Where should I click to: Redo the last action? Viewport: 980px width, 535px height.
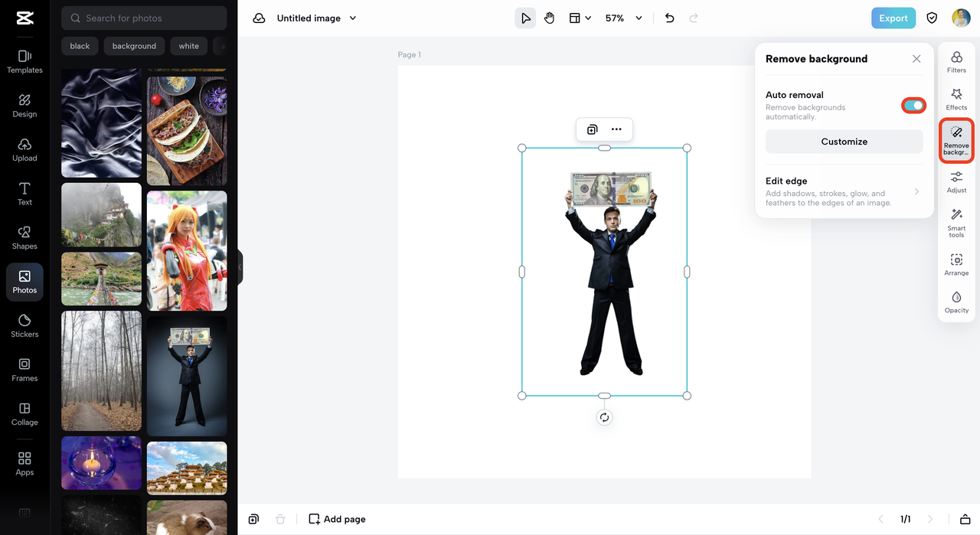pos(694,18)
